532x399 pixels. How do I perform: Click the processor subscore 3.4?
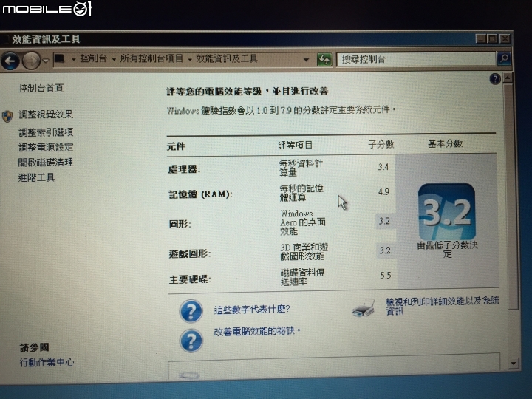383,167
